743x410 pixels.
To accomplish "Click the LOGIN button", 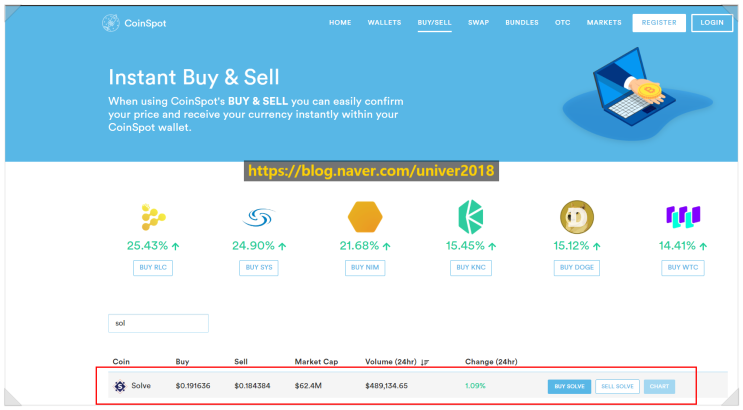I will [x=712, y=23].
